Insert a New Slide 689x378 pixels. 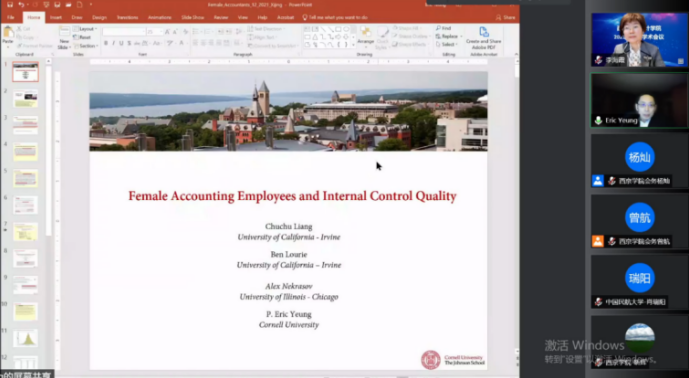tap(64, 37)
